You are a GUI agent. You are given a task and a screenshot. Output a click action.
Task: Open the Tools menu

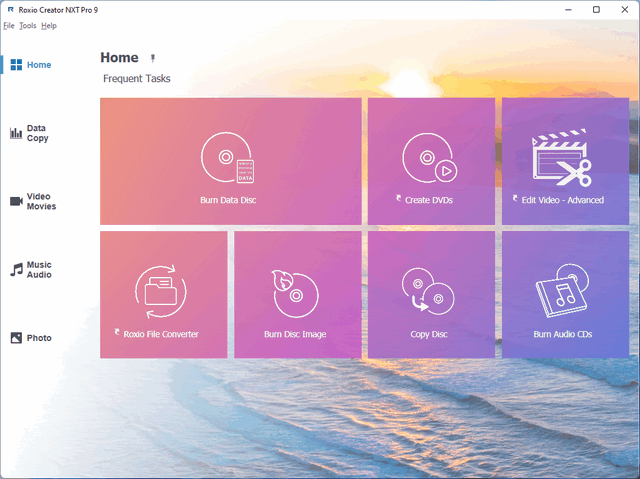(x=27, y=25)
